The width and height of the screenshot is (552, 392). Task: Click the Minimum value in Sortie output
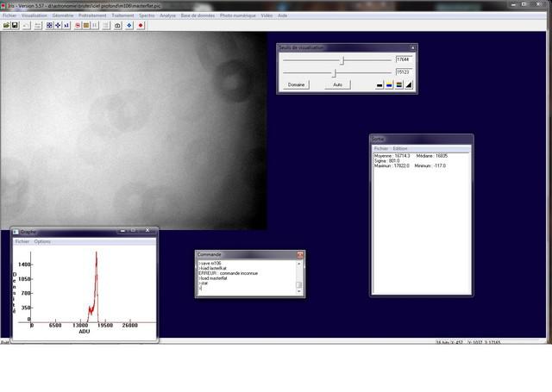click(x=430, y=165)
